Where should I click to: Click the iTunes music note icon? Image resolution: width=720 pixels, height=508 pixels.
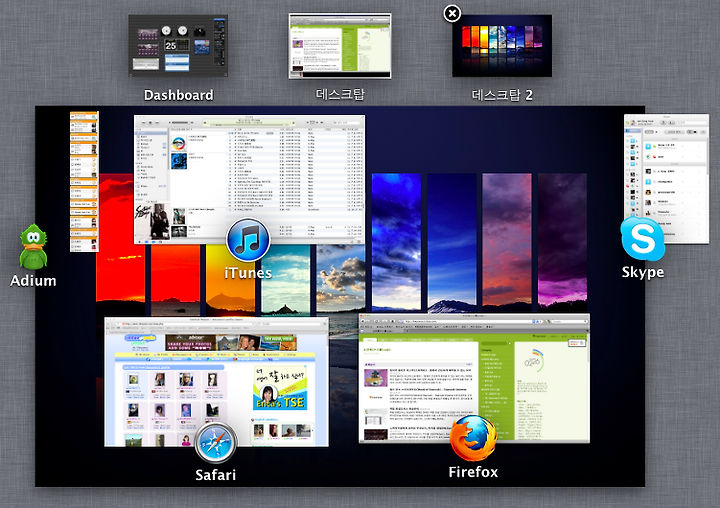[248, 240]
